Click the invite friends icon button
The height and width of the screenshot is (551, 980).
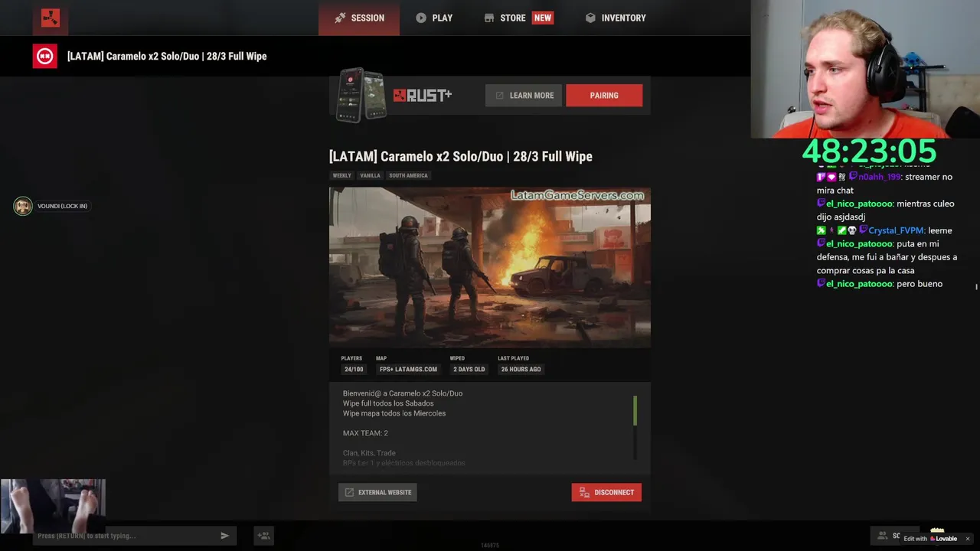(263, 536)
